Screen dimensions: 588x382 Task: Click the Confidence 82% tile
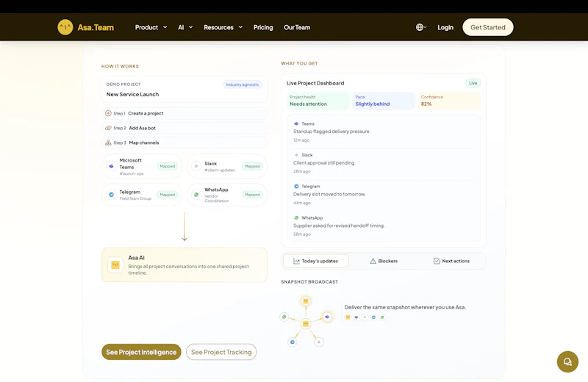449,101
